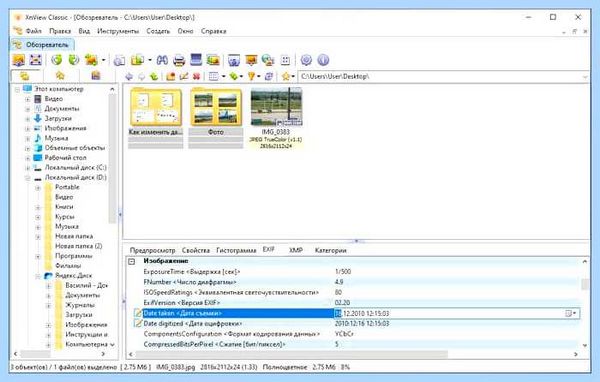
Task: Open the date picker dropdown in Date taken field
Action: pos(571,313)
